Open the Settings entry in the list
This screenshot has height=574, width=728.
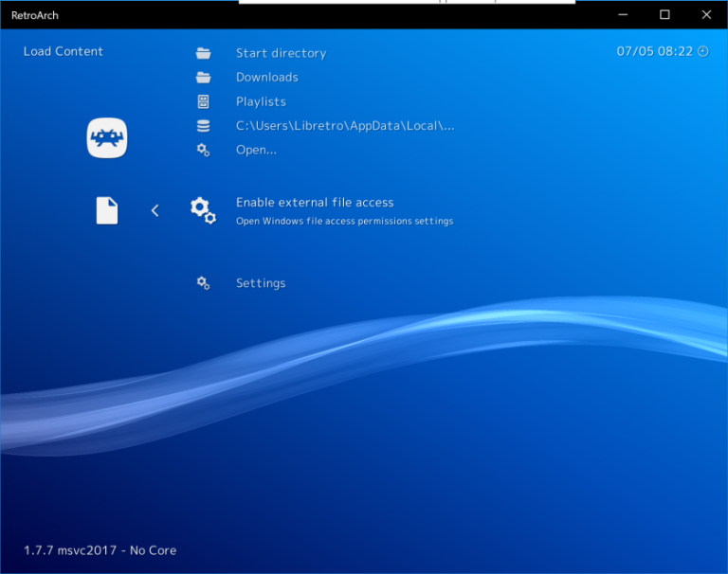[261, 283]
